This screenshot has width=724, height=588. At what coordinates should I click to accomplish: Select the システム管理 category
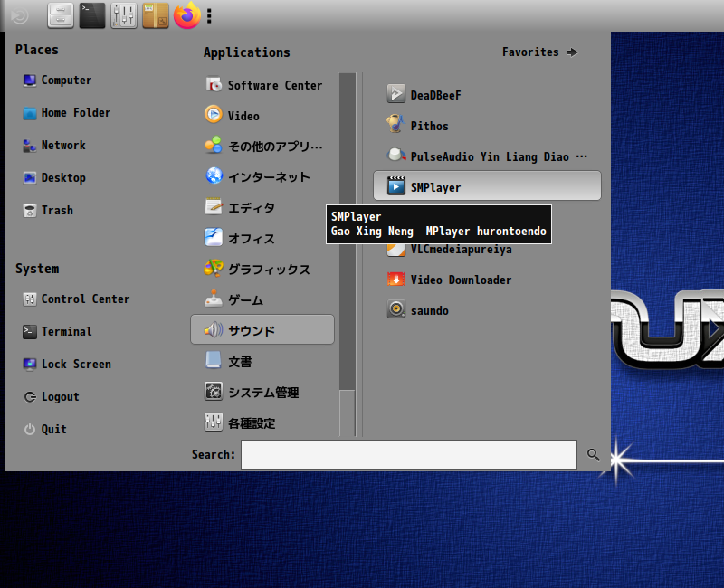pyautogui.click(x=262, y=393)
